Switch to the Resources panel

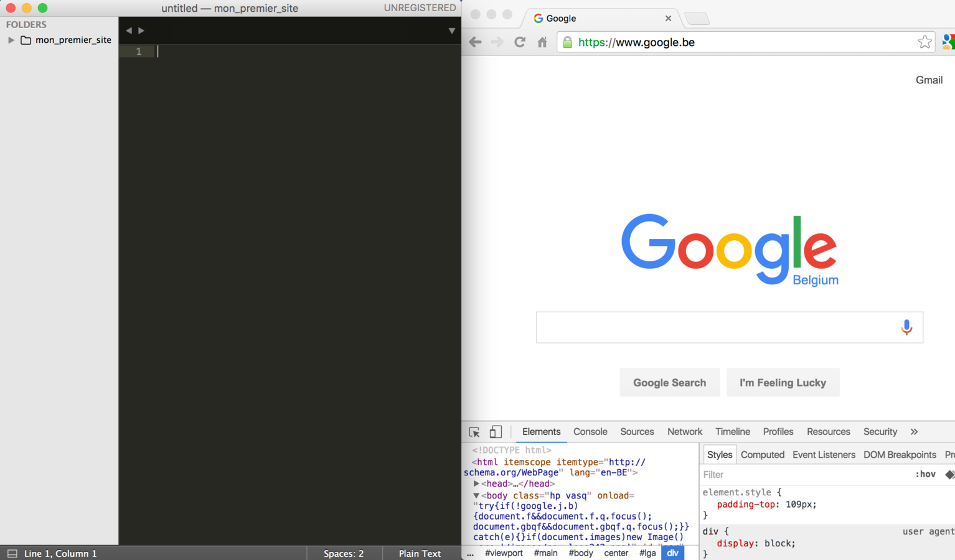point(828,432)
